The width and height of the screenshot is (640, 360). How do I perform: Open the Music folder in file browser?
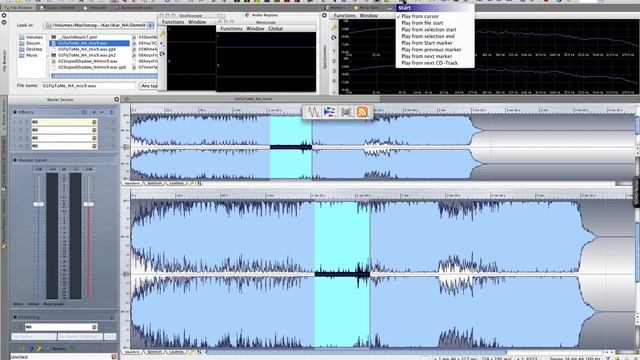pyautogui.click(x=28, y=55)
